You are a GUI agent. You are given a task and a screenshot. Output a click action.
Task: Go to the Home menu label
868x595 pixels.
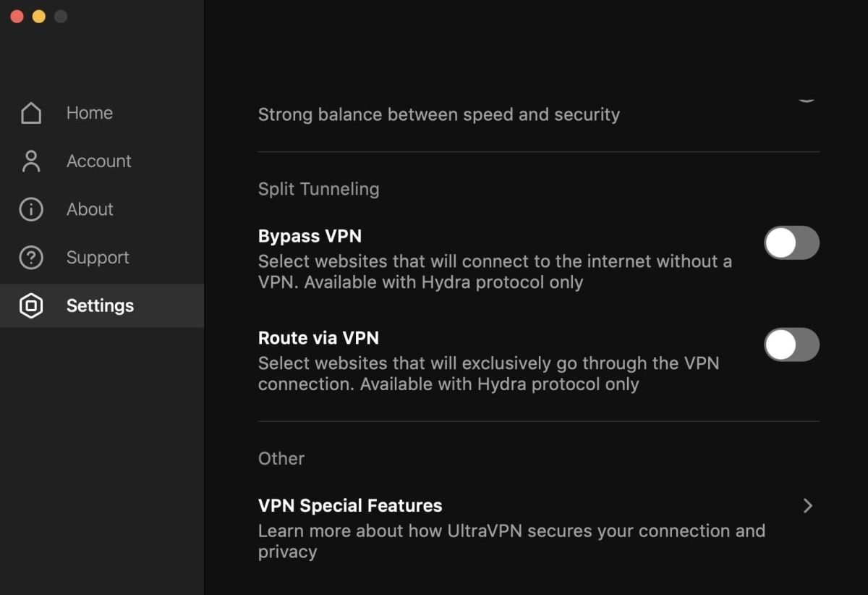90,113
